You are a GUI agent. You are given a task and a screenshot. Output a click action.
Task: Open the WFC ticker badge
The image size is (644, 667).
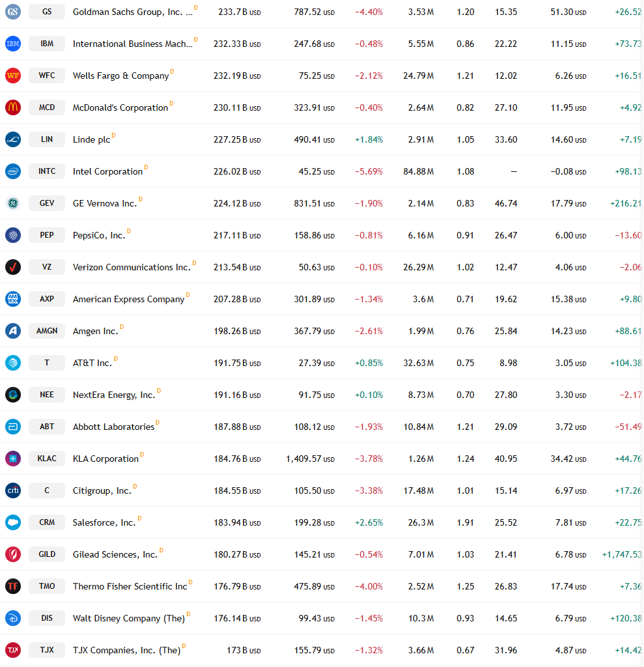click(47, 76)
